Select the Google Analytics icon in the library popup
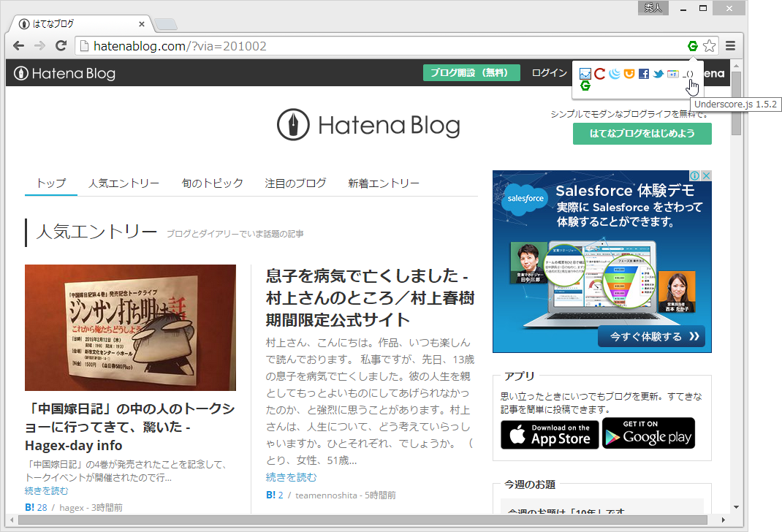The height and width of the screenshot is (532, 782). tap(585, 73)
